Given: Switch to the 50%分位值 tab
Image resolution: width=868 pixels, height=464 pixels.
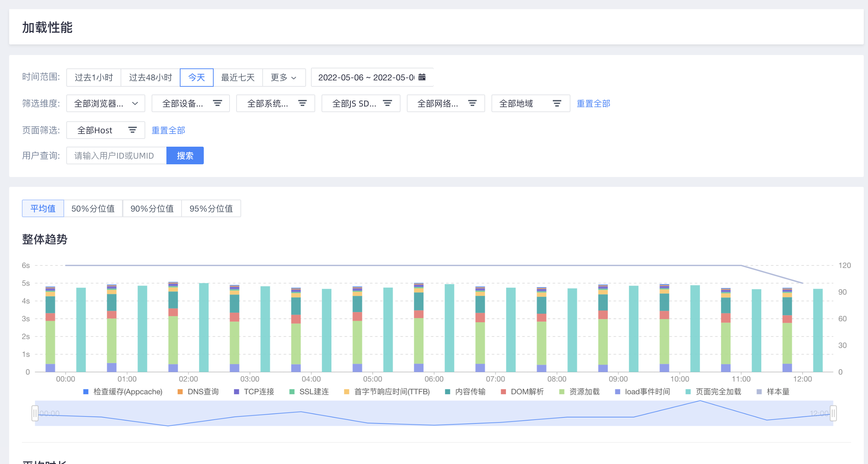Looking at the screenshot, I should (93, 208).
